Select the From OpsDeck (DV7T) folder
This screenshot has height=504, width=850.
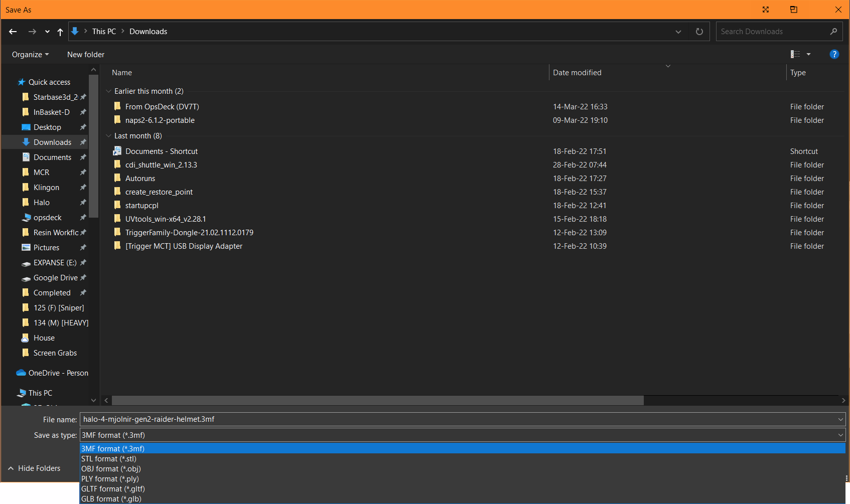(162, 106)
